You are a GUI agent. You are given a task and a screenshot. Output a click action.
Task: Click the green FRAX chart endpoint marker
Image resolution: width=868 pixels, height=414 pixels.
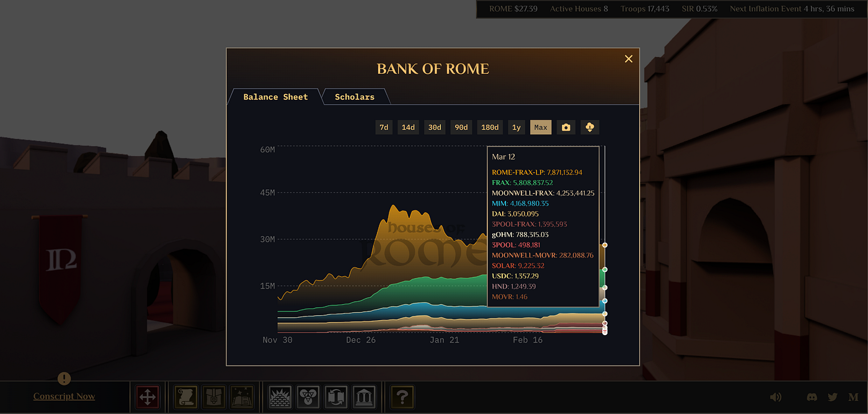tap(604, 269)
